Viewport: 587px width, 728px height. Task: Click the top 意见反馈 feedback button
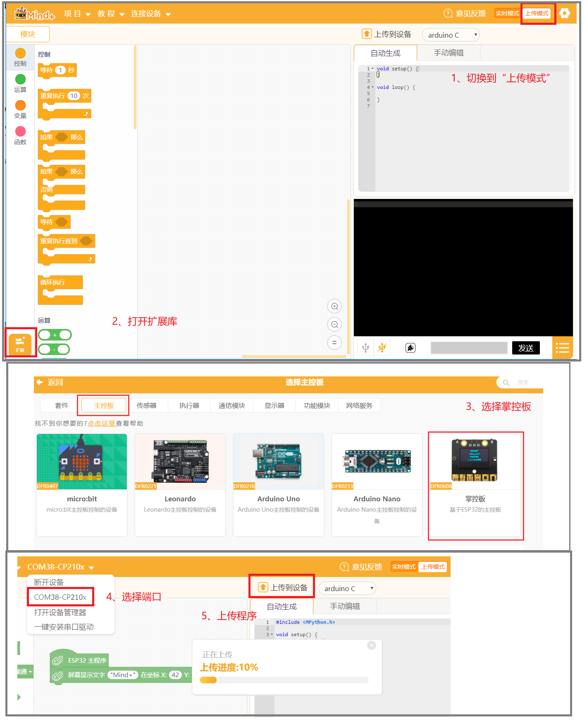pos(465,14)
